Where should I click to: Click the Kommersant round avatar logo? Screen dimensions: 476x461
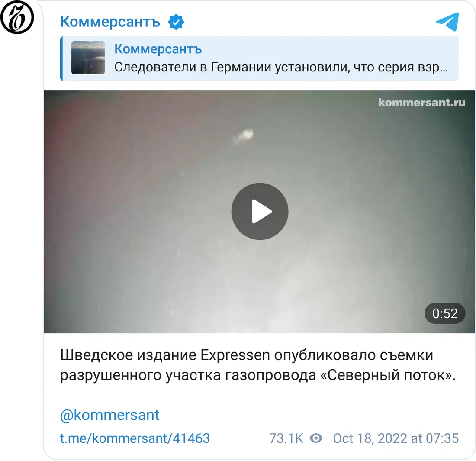point(17,17)
